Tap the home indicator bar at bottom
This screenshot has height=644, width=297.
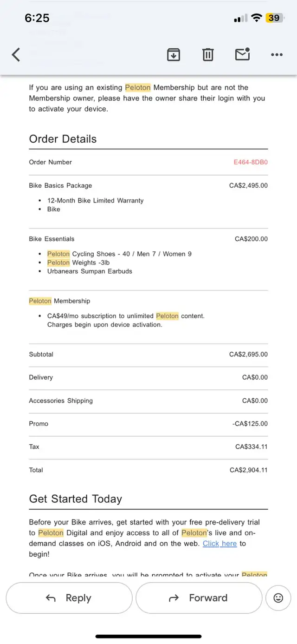pos(148,636)
